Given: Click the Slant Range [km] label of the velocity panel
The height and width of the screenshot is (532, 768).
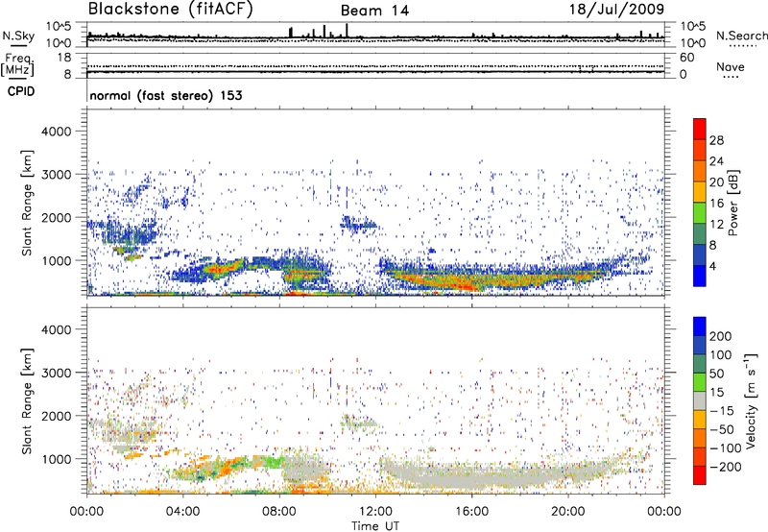Looking at the screenshot, I should 28,400.
